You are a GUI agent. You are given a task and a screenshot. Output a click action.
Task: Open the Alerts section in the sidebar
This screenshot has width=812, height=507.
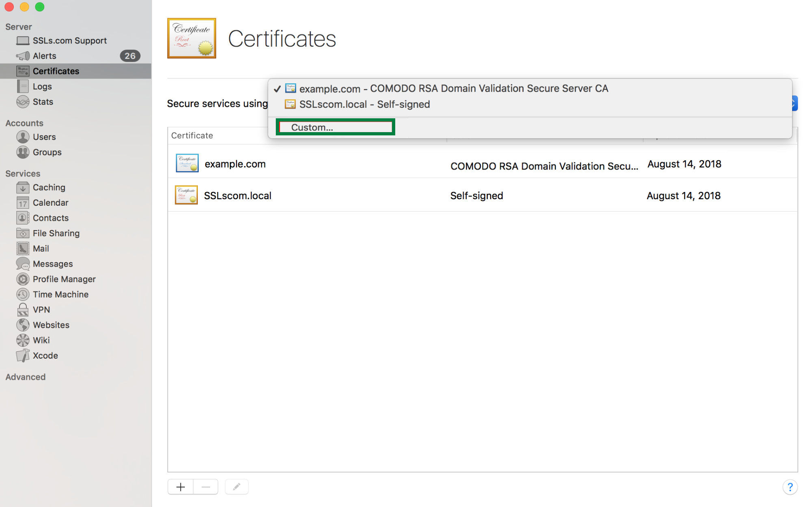point(45,56)
